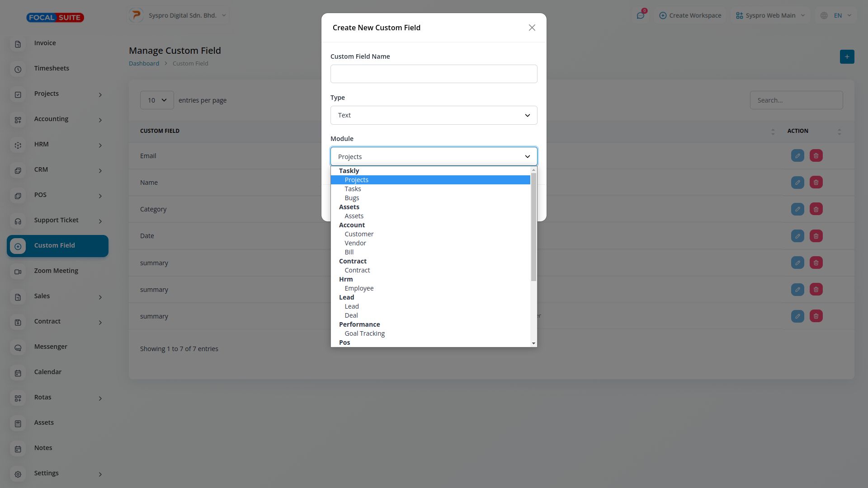Choose Goal Tracking from Module list

tap(364, 333)
